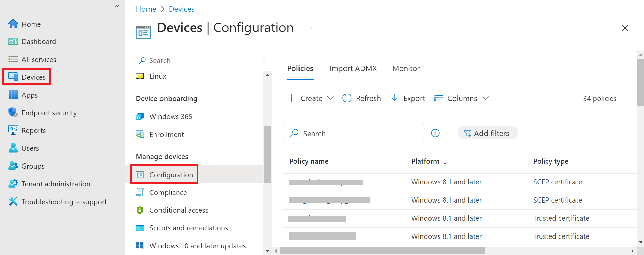
Task: Open the Conditional access shield icon
Action: (x=140, y=210)
